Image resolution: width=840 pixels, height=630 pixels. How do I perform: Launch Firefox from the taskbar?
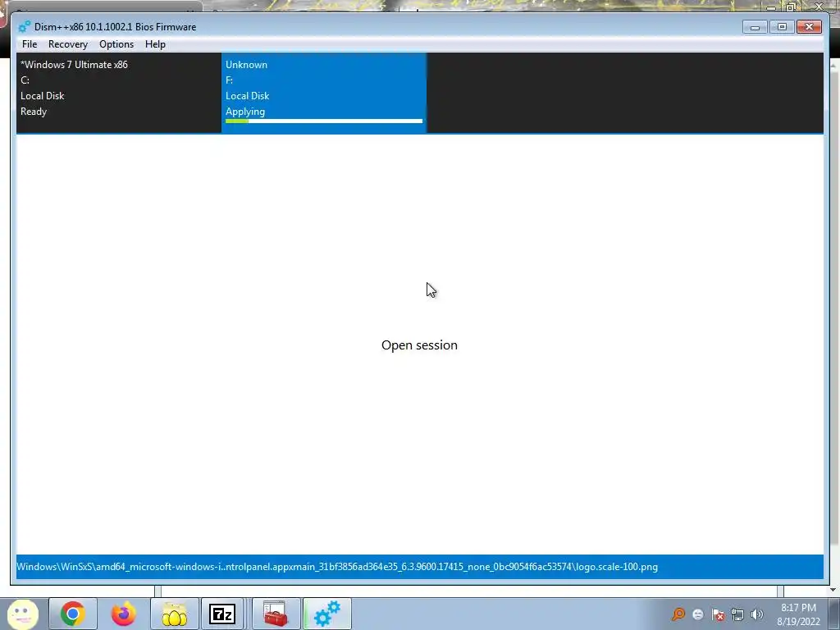[124, 614]
